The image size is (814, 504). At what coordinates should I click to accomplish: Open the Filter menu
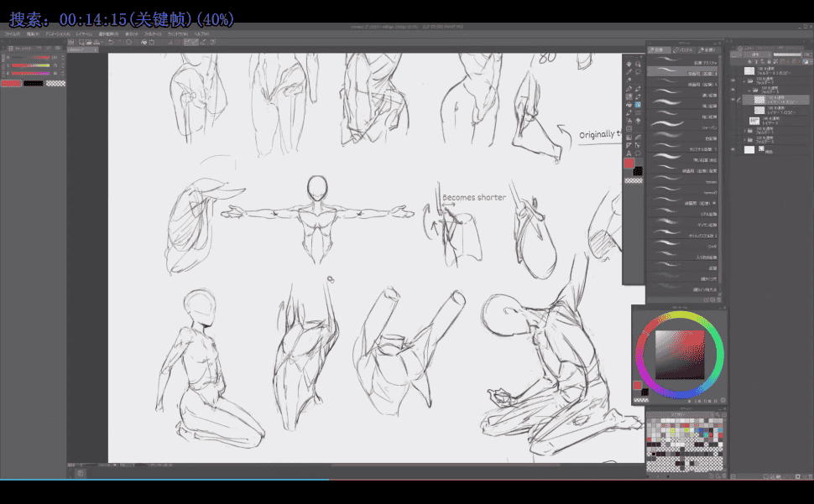[x=152, y=34]
